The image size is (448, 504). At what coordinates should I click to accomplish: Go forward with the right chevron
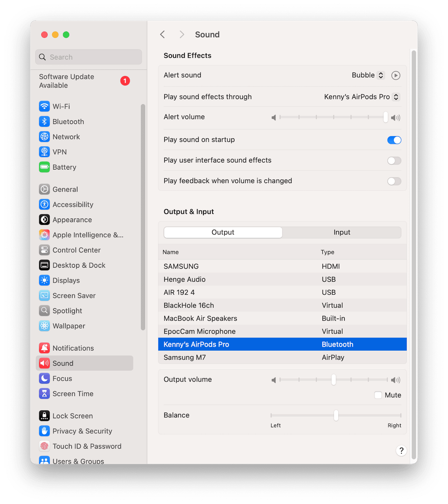click(x=182, y=34)
